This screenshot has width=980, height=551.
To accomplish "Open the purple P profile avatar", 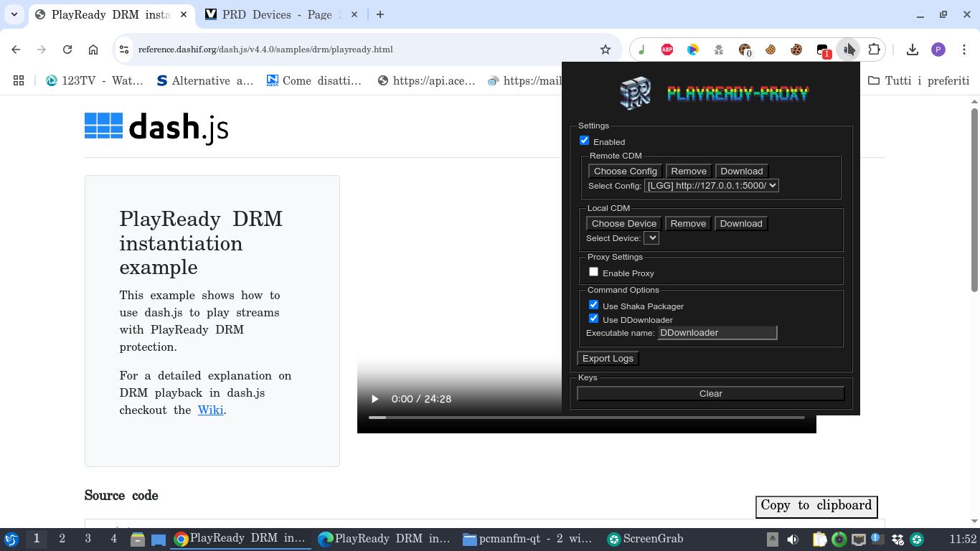I will point(938,50).
